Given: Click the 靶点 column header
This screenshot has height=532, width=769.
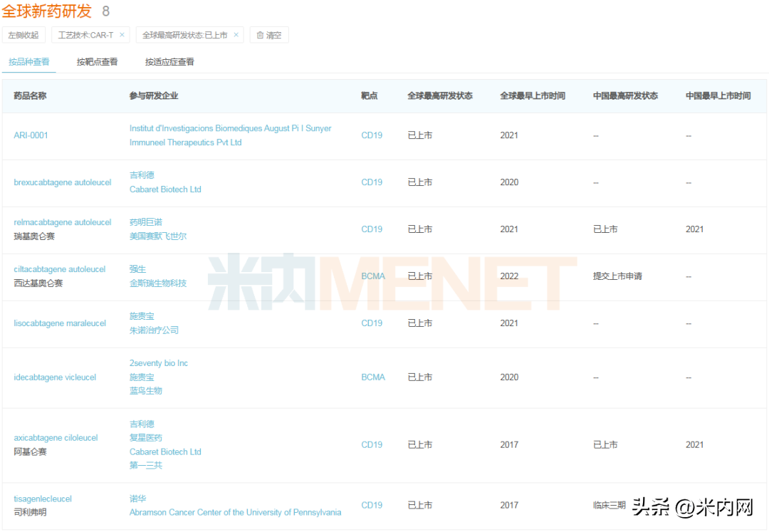Looking at the screenshot, I should (370, 95).
